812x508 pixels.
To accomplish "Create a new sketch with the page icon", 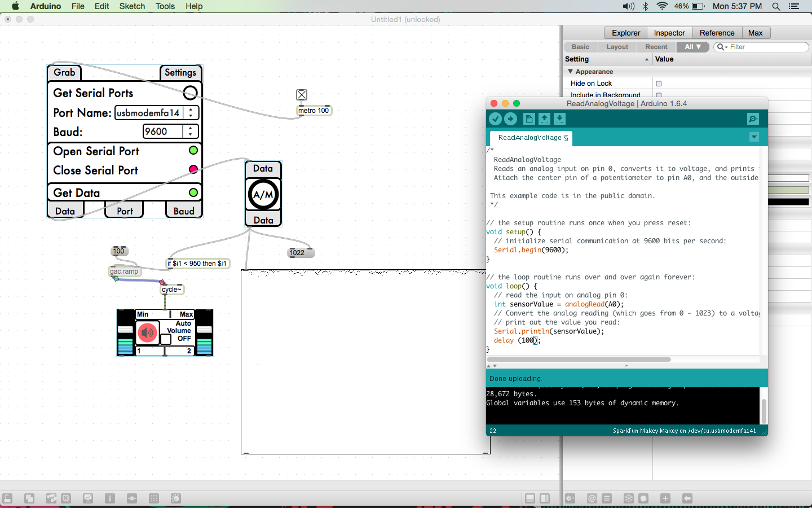I will (529, 119).
